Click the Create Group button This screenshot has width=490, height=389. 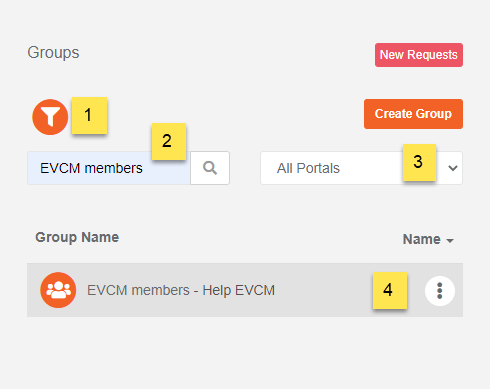click(x=413, y=114)
